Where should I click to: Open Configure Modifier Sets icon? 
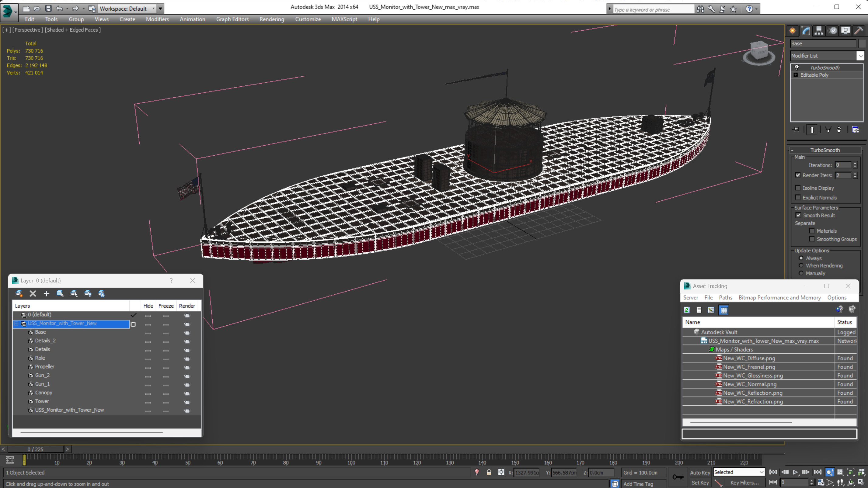point(855,129)
